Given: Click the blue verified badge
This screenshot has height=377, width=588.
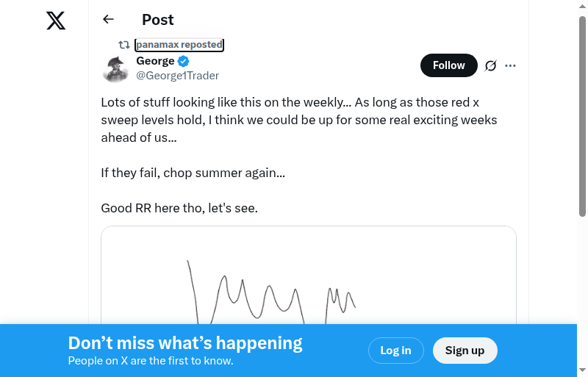Looking at the screenshot, I should click(184, 61).
